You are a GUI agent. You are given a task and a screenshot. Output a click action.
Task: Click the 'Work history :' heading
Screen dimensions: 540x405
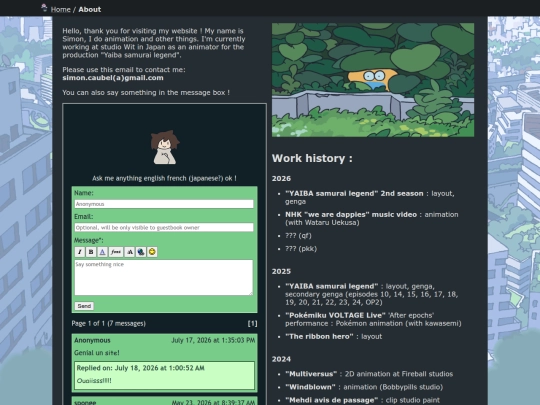tap(312, 158)
